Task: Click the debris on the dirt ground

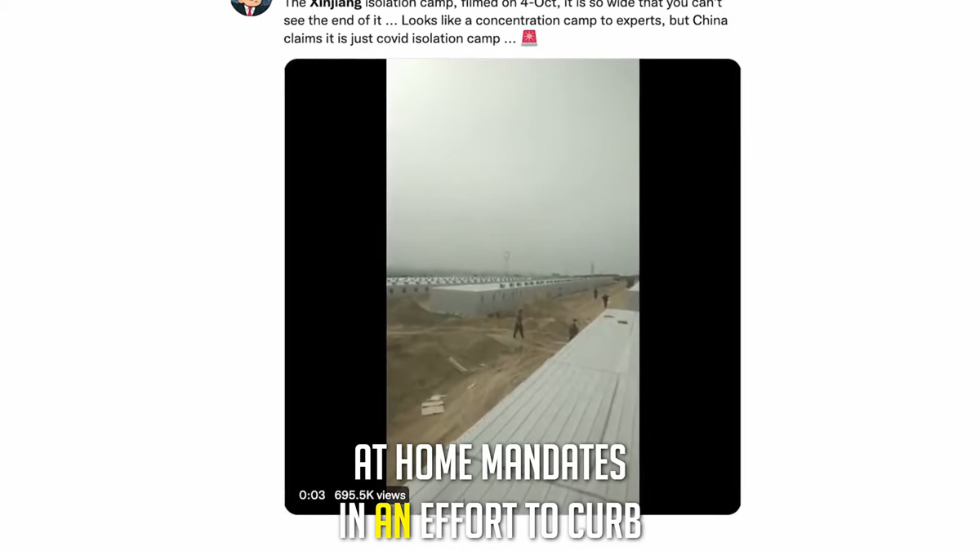Action: [432, 405]
